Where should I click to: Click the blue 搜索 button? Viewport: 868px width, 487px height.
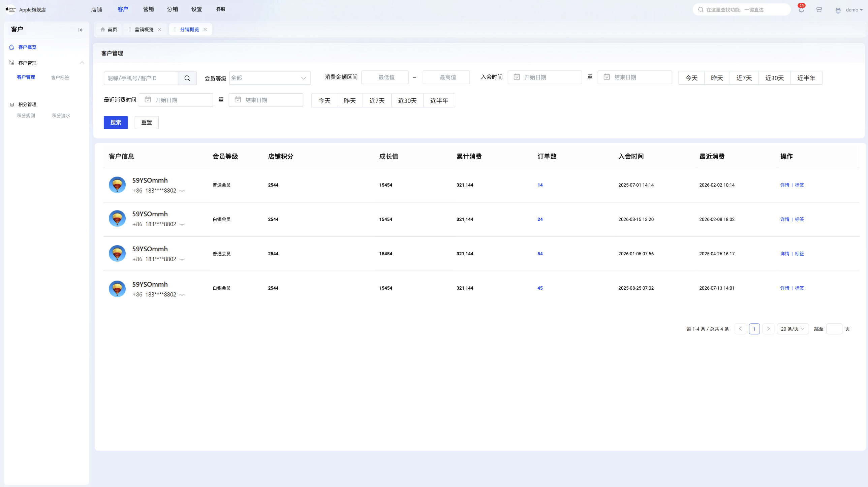[116, 123]
